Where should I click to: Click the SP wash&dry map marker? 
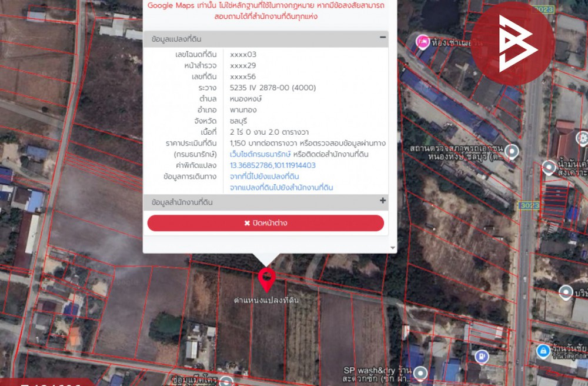pos(420,373)
